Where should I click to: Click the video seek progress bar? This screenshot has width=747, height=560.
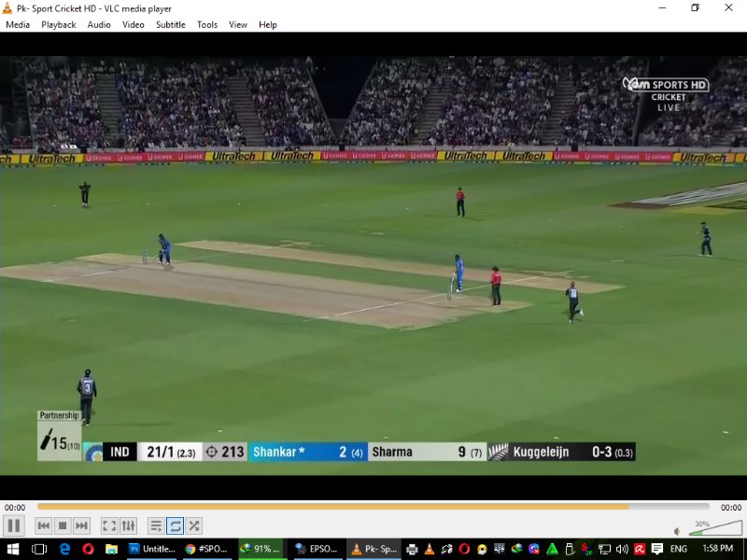(x=373, y=507)
